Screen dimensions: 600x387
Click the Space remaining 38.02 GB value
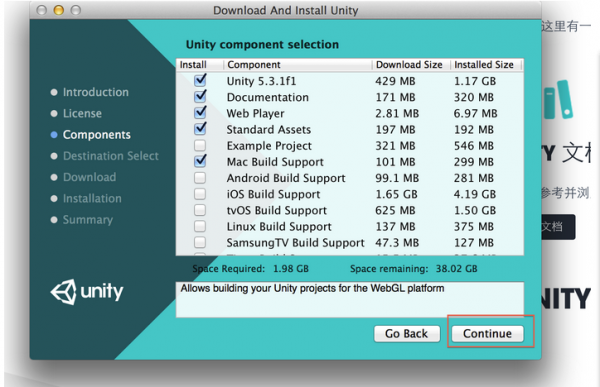tap(457, 269)
